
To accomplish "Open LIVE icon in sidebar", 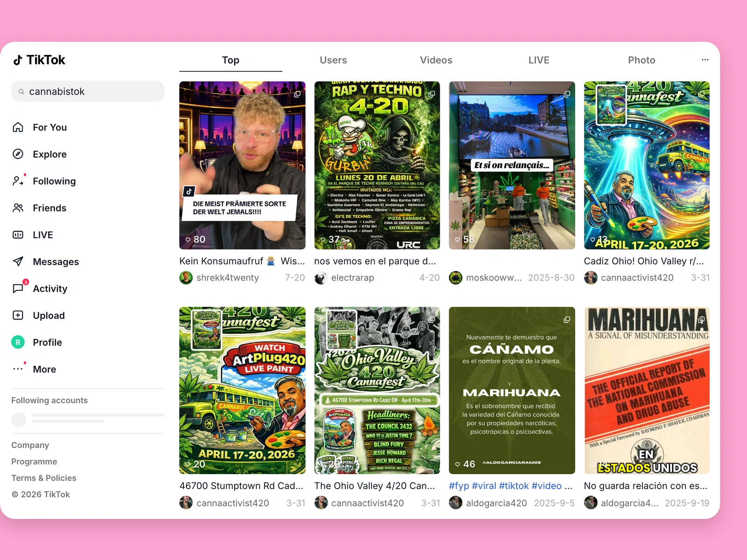I will [18, 235].
